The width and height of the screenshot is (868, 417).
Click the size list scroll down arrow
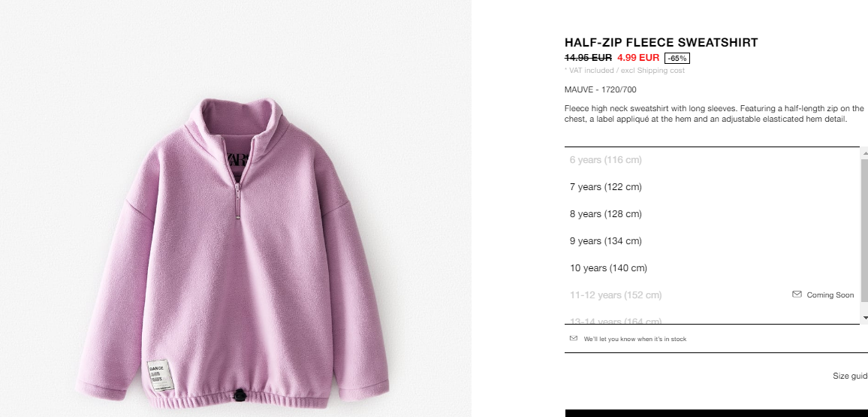click(865, 318)
